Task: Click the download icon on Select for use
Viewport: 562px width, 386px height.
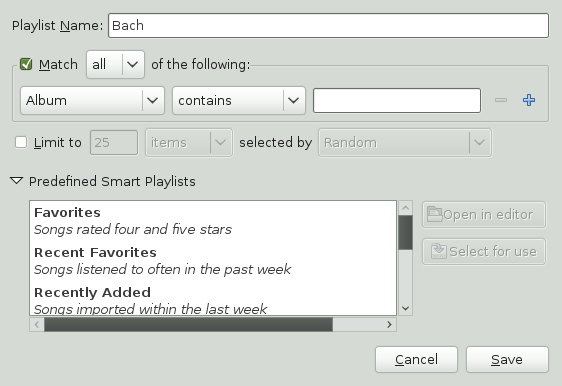Action: (x=438, y=251)
